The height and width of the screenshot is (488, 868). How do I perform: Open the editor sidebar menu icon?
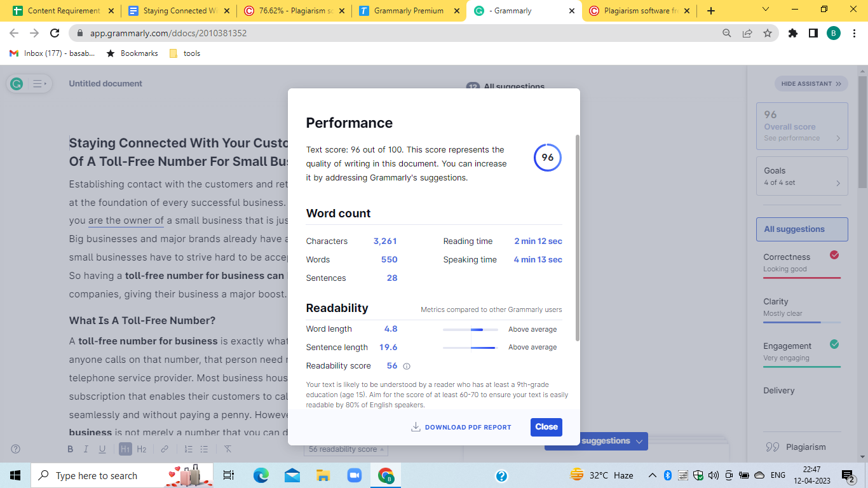tap(39, 83)
